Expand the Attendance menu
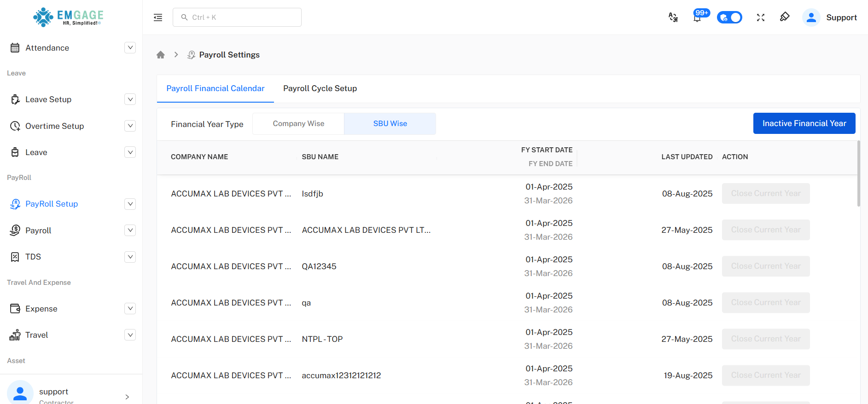 (x=130, y=48)
